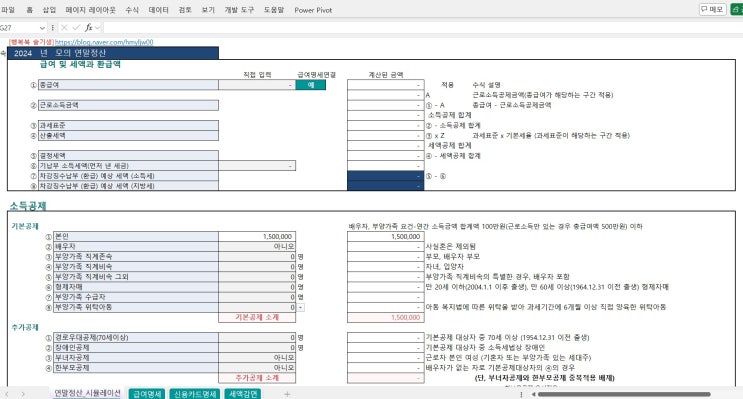Image resolution: width=743 pixels, height=399 pixels.
Task: Open the 도움말 tab
Action: tap(274, 9)
